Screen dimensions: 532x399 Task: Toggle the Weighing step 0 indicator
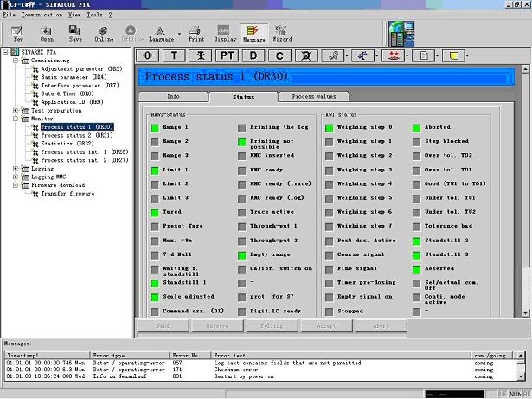coord(329,128)
